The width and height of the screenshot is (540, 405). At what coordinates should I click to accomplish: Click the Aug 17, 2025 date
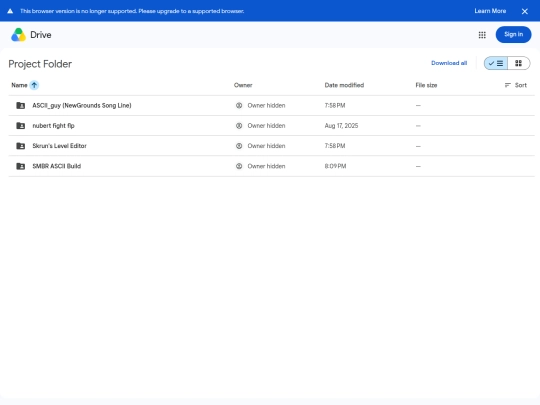(x=341, y=126)
